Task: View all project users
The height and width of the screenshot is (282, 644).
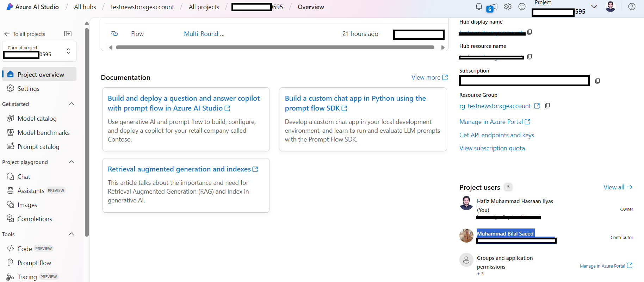Action: point(618,187)
